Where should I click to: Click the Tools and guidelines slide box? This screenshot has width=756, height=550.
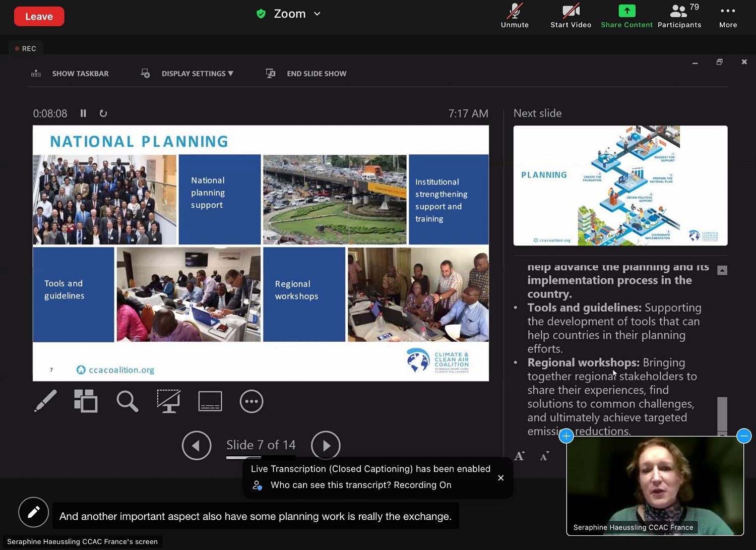[74, 294]
